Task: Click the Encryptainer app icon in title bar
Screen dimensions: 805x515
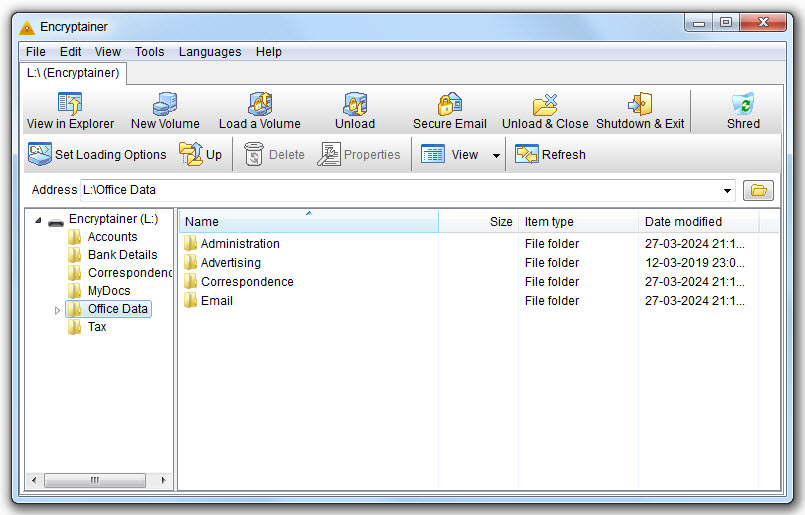Action: click(27, 27)
